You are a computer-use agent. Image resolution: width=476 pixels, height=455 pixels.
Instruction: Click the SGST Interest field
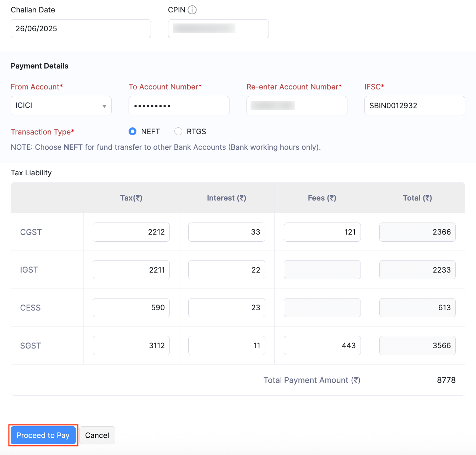(x=226, y=345)
